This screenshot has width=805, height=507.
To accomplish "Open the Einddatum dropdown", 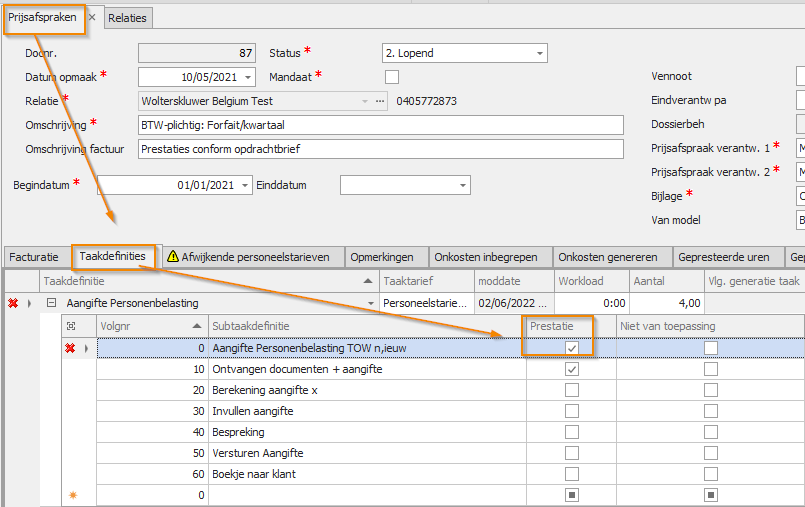I will point(462,185).
